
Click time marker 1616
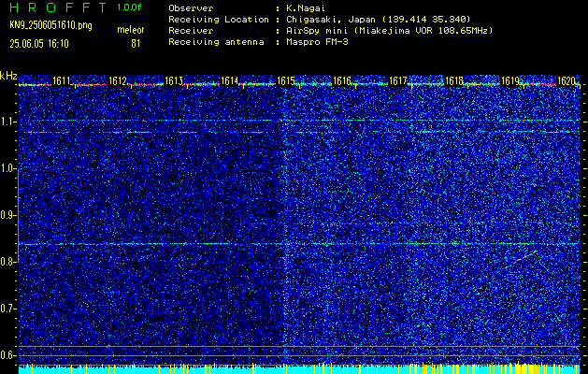tap(342, 80)
